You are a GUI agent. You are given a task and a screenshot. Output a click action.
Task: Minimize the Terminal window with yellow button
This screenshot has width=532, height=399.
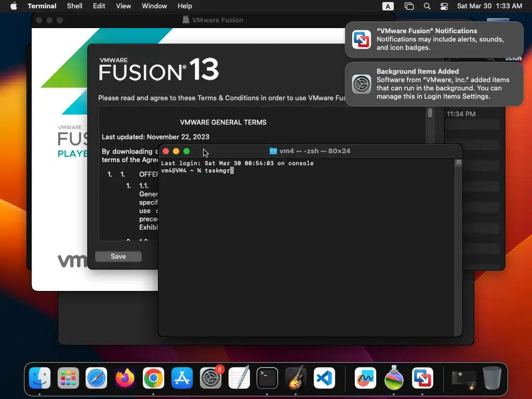176,151
